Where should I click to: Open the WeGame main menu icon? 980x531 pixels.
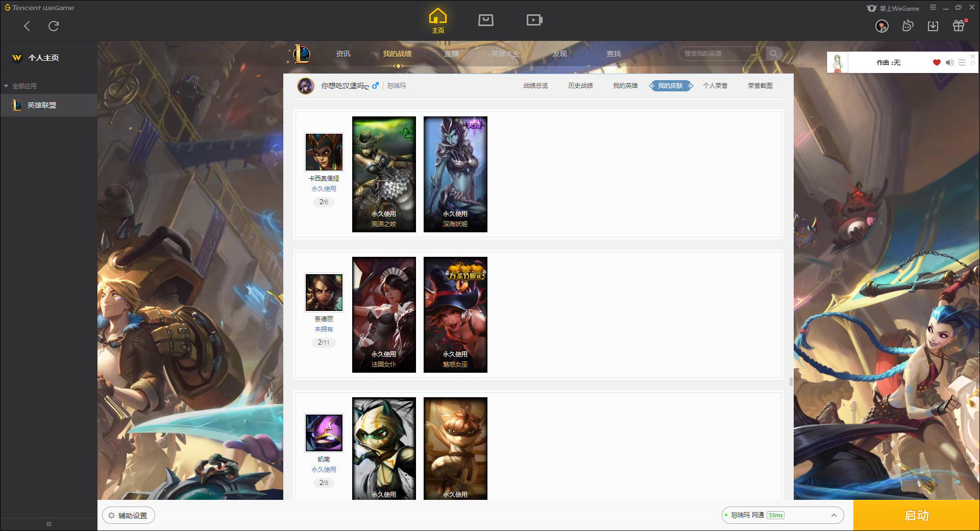point(933,8)
